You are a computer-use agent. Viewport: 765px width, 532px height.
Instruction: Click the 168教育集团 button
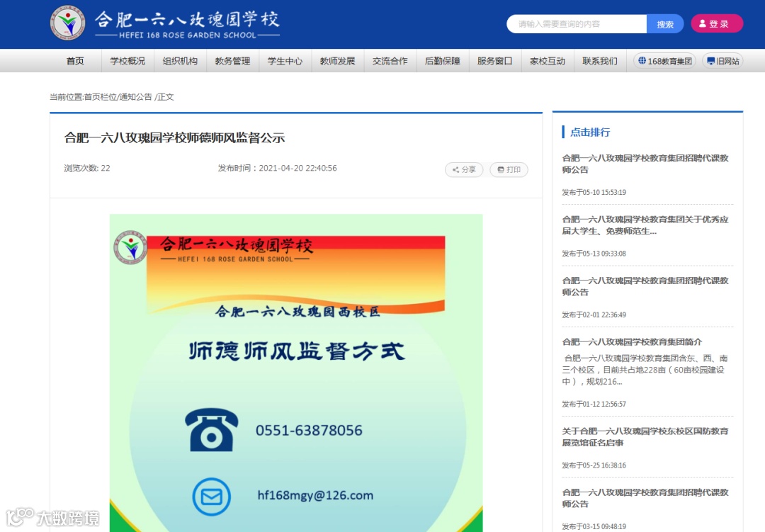pyautogui.click(x=664, y=61)
